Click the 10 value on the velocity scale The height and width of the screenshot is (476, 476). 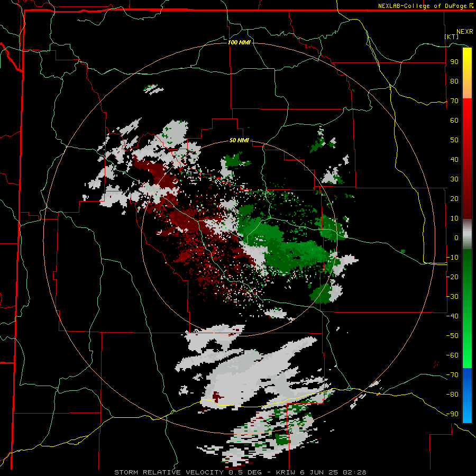tap(454, 218)
